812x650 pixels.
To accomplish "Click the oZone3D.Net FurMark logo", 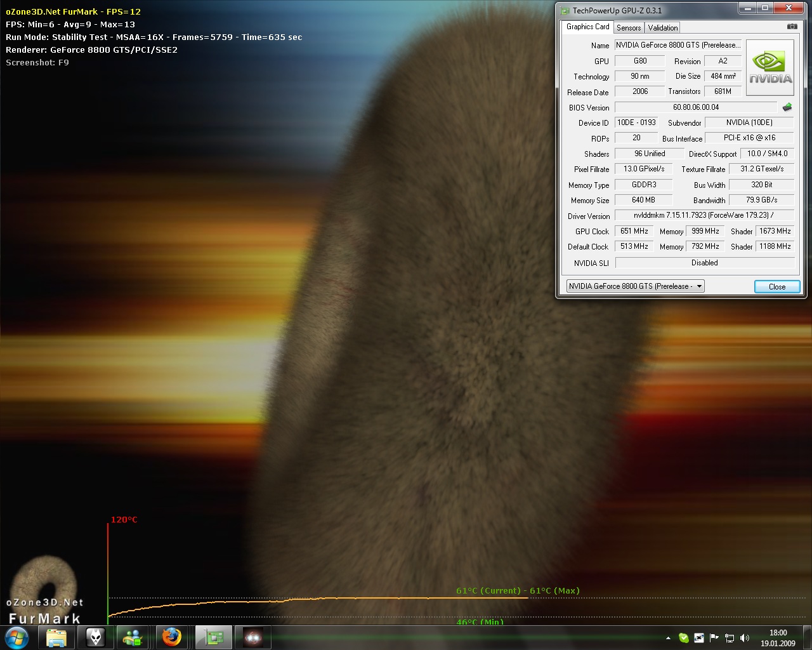I will point(44,592).
